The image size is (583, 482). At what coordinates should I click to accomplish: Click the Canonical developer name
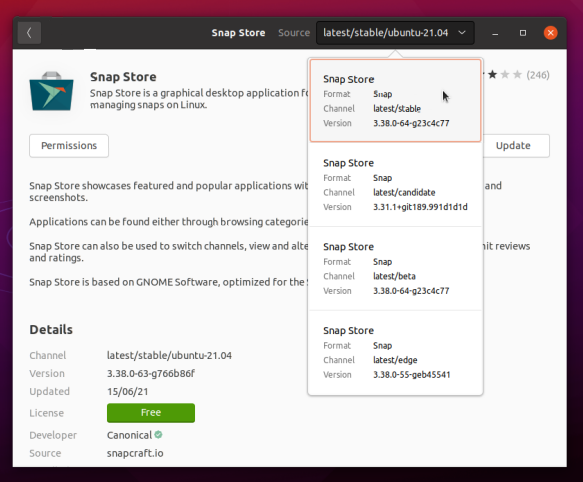coord(129,435)
